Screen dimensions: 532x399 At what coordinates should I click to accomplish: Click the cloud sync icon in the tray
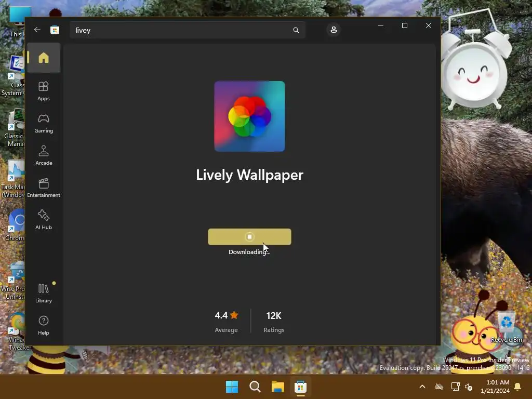pyautogui.click(x=439, y=387)
